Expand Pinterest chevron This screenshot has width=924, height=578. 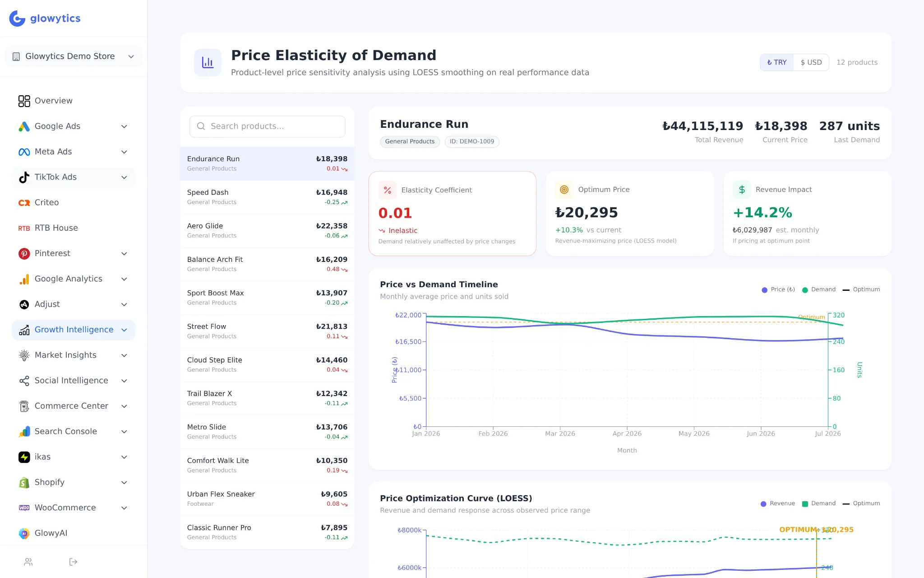(x=124, y=253)
